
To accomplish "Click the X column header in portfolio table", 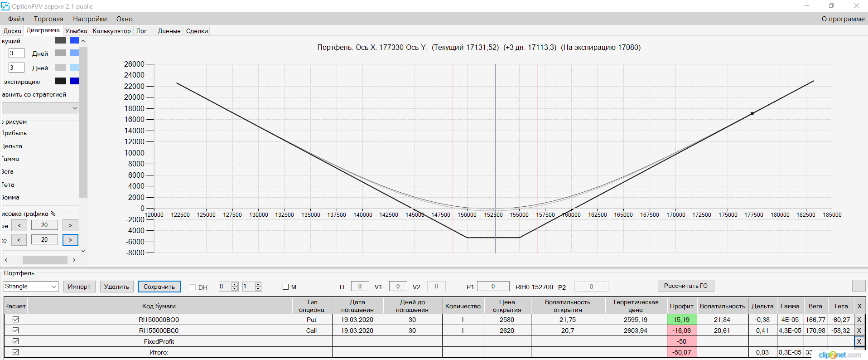I will [x=859, y=306].
